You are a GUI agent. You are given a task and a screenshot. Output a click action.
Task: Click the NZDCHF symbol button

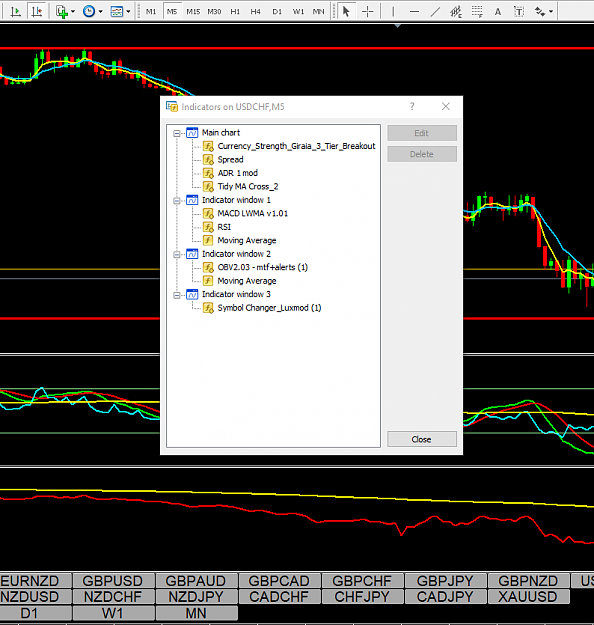point(113,597)
